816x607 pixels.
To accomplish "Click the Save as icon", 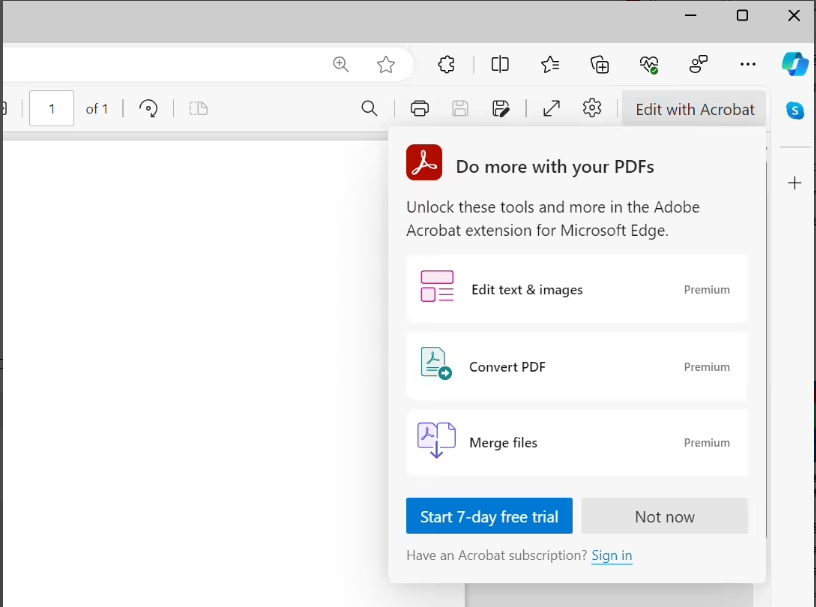I will pos(501,108).
